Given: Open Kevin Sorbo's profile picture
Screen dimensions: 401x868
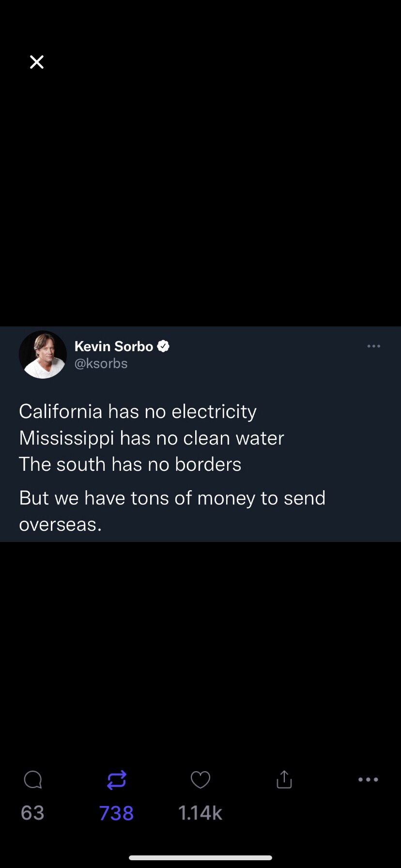Looking at the screenshot, I should tap(43, 355).
